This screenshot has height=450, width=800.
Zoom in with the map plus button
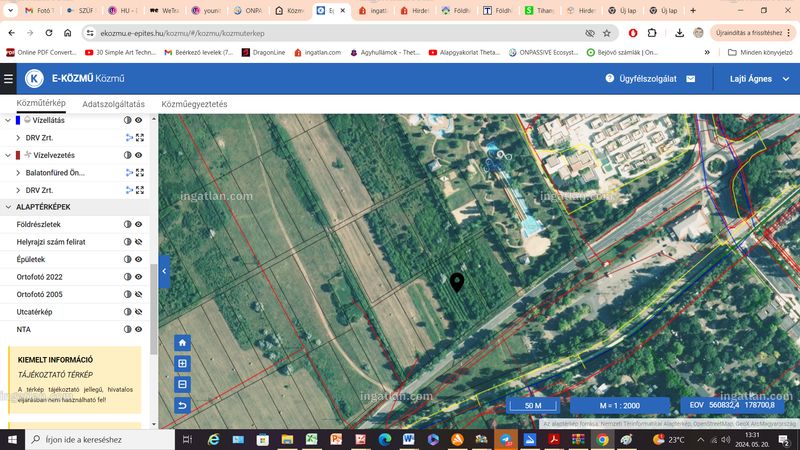tap(182, 364)
